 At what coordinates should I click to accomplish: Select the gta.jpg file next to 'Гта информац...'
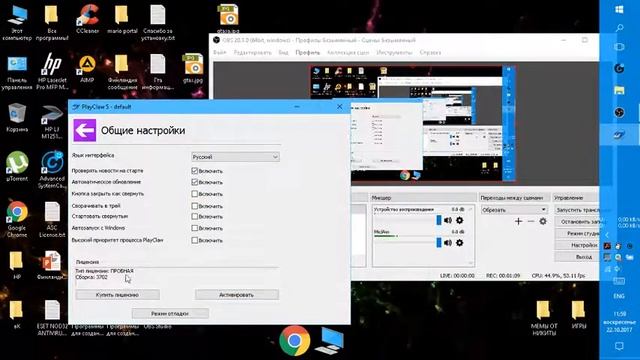coord(193,69)
